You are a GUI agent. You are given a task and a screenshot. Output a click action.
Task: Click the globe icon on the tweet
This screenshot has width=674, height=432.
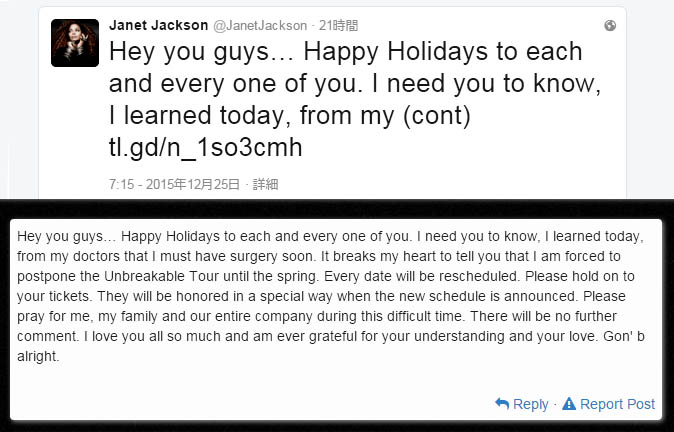point(610,25)
